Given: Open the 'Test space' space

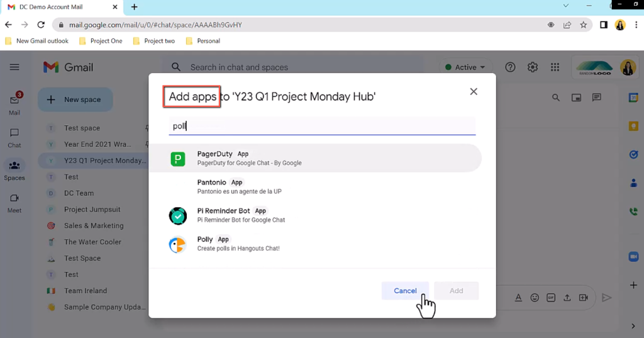Looking at the screenshot, I should tap(82, 128).
